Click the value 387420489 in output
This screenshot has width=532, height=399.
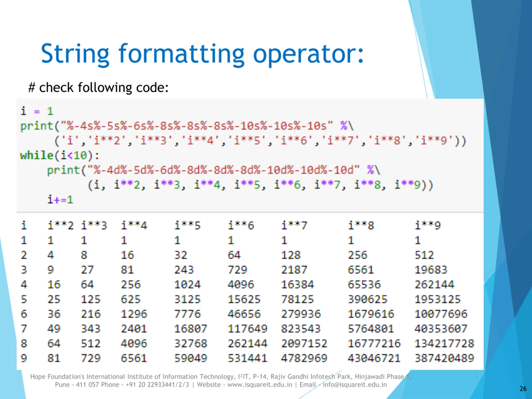coord(444,358)
